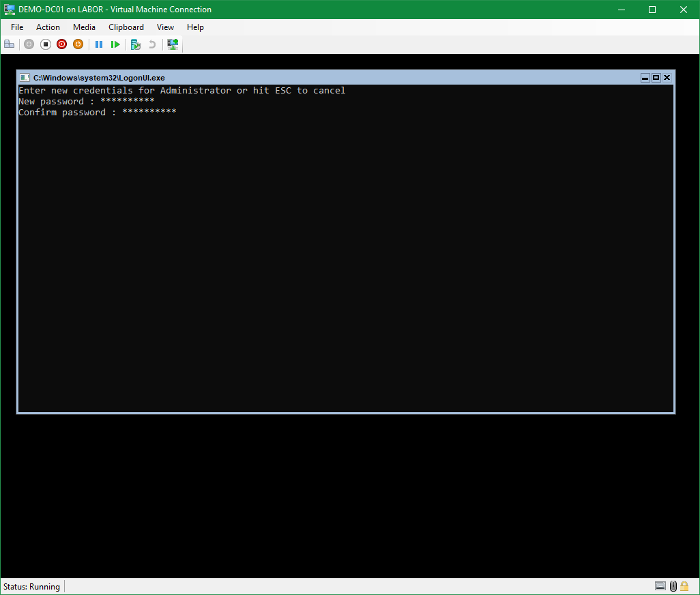Viewport: 700px width, 595px height.
Task: Click the Revert arrow icon in the toolbar
Action: point(152,44)
